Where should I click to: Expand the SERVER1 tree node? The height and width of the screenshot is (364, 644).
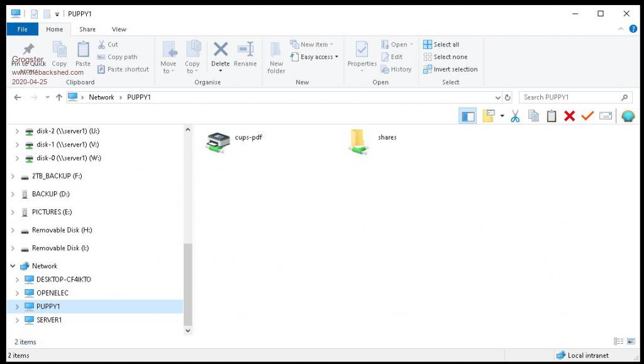tap(17, 320)
